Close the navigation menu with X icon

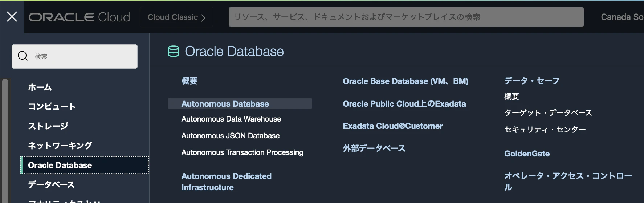click(x=12, y=17)
